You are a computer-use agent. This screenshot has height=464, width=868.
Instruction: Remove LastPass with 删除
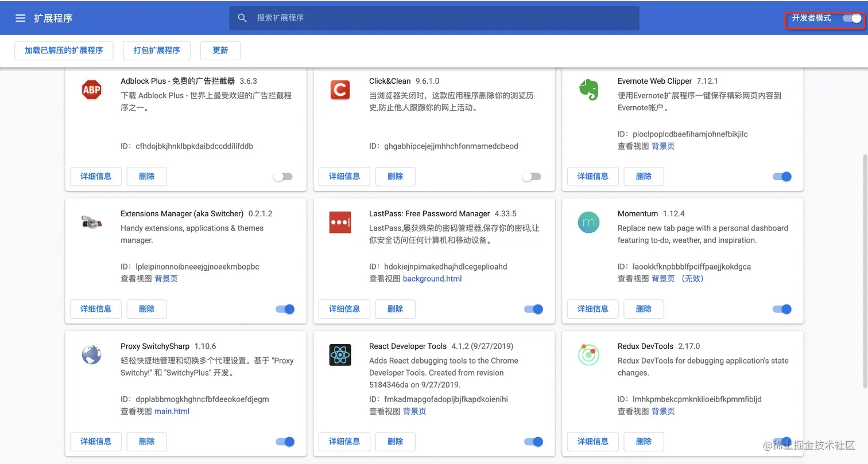(x=396, y=309)
